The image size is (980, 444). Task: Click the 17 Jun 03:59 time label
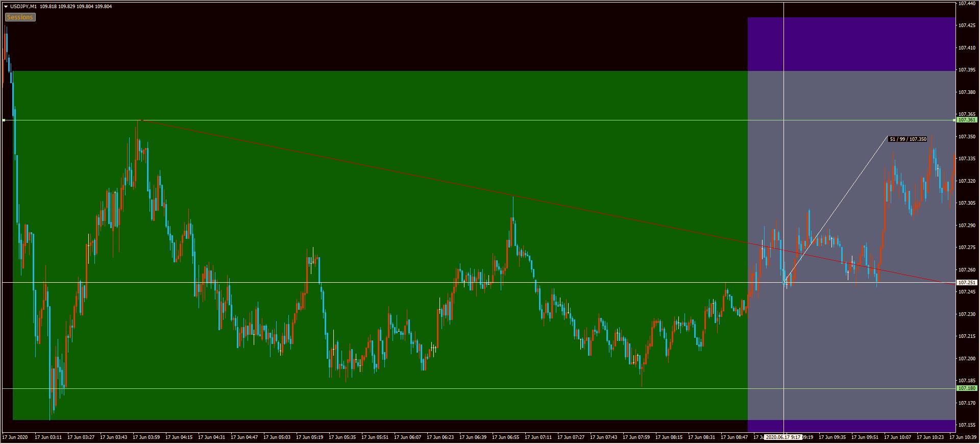146,437
